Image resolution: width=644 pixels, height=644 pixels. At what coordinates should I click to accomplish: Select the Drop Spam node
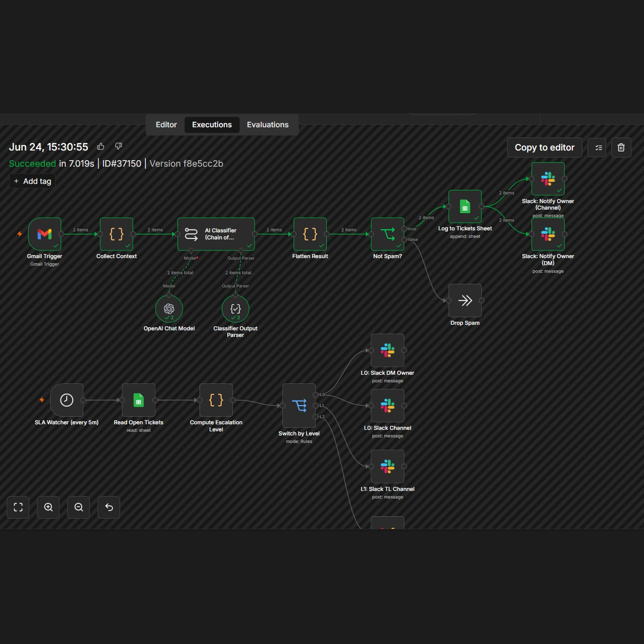pyautogui.click(x=465, y=301)
